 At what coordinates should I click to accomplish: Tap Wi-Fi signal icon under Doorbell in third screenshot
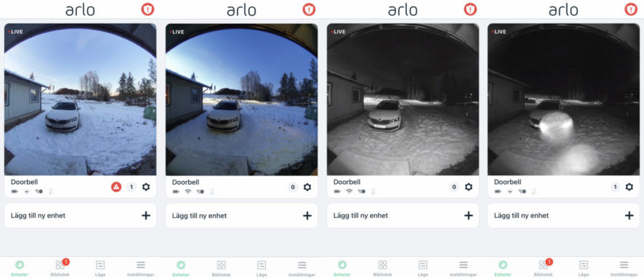point(349,191)
